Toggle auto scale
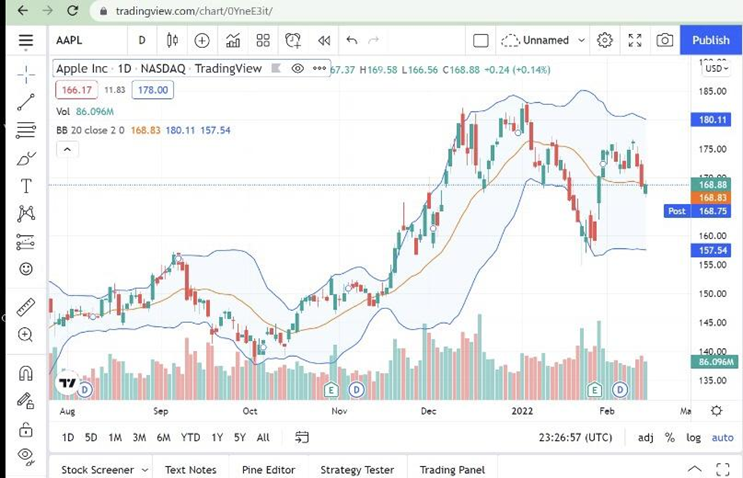Screen dimensions: 743x478 [722, 437]
